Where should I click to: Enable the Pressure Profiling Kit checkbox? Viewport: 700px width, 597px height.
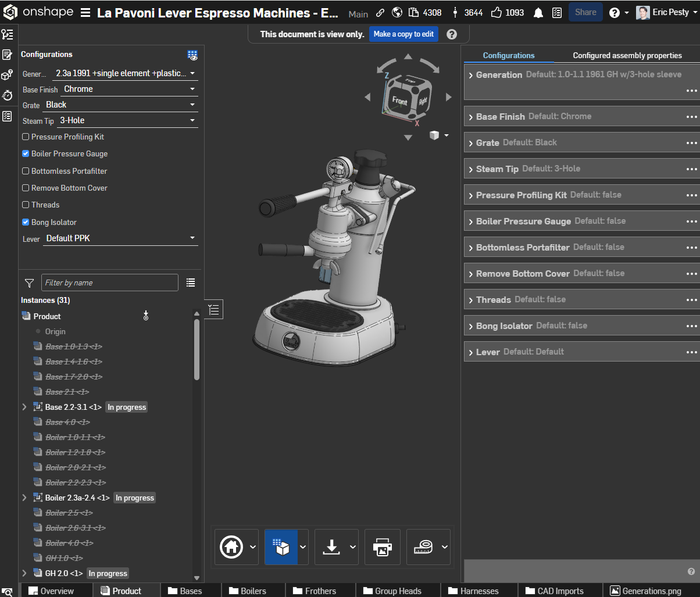pyautogui.click(x=26, y=137)
